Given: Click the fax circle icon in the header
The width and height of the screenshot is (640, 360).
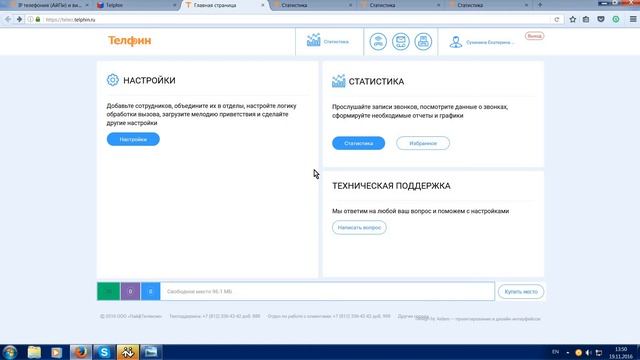Looking at the screenshot, I should (x=423, y=42).
